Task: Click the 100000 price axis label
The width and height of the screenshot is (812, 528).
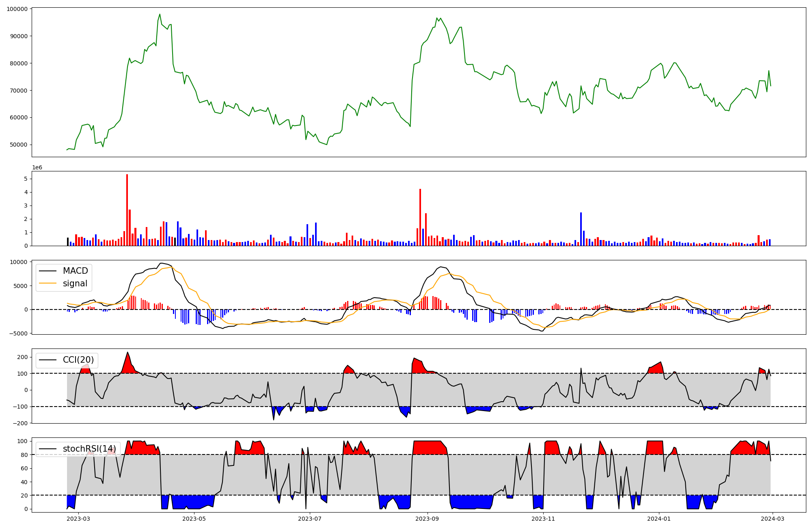Action: 17,9
